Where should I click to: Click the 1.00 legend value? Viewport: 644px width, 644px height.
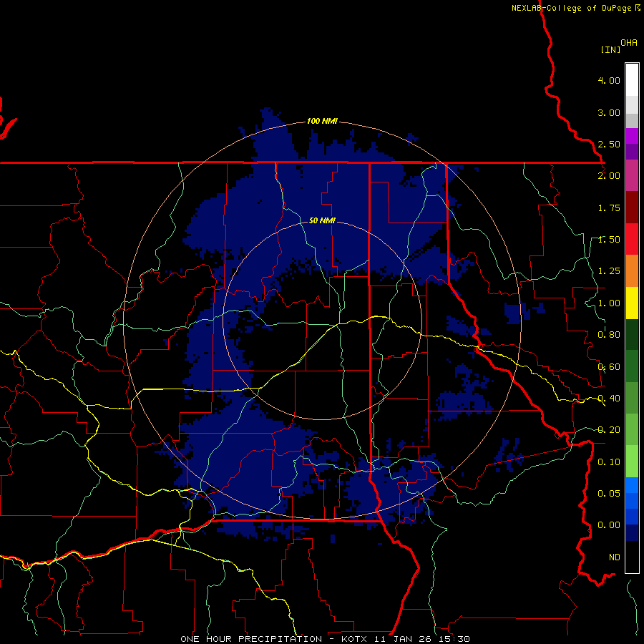coord(609,303)
